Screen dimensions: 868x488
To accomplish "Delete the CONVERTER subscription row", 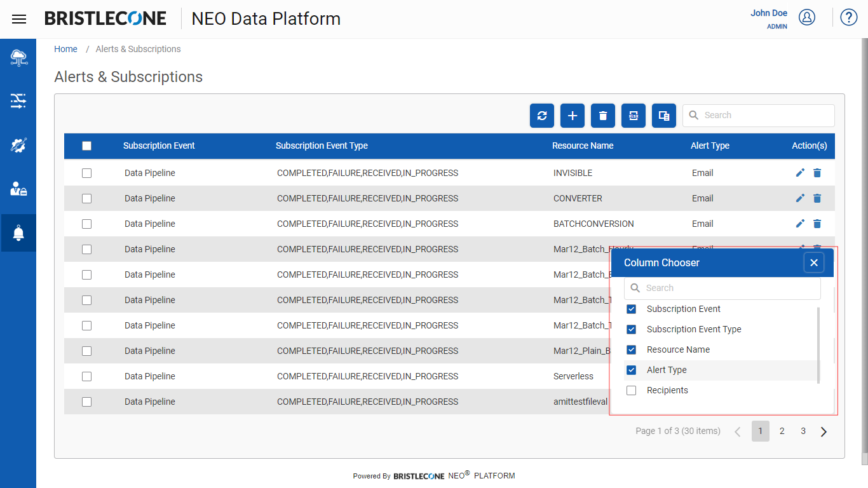I will (817, 198).
